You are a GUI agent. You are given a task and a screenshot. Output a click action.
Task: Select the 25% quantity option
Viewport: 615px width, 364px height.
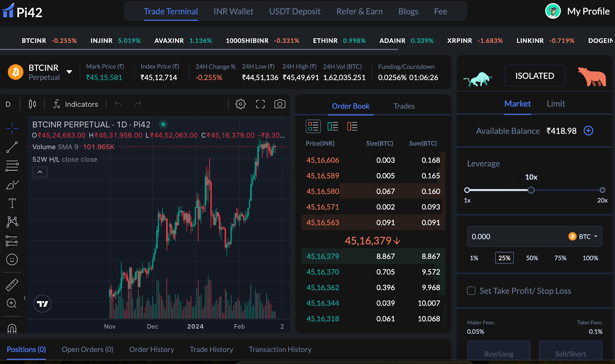point(504,258)
